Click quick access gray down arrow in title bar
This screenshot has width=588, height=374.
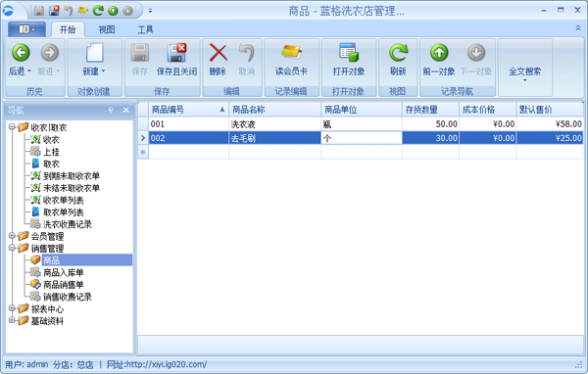coord(127,11)
